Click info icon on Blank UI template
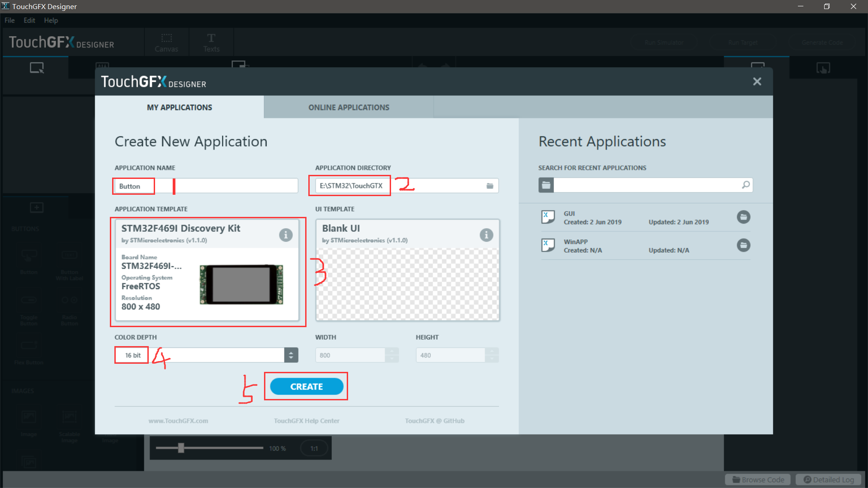The width and height of the screenshot is (868, 488). [486, 235]
